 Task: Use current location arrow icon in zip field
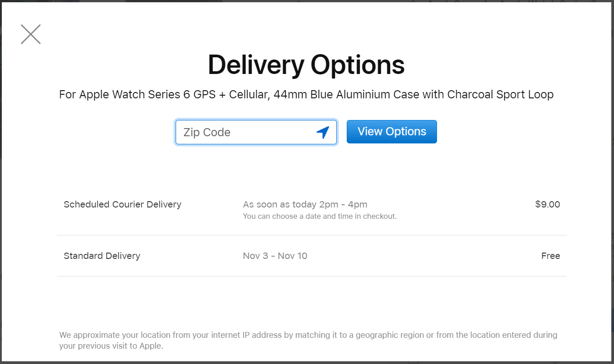[x=323, y=132]
